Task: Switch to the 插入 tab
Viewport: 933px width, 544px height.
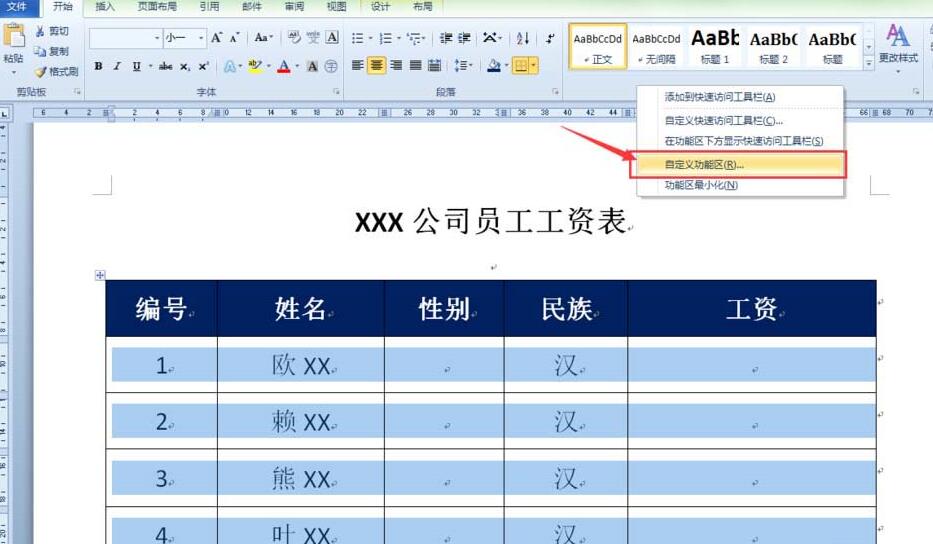Action: pyautogui.click(x=105, y=7)
